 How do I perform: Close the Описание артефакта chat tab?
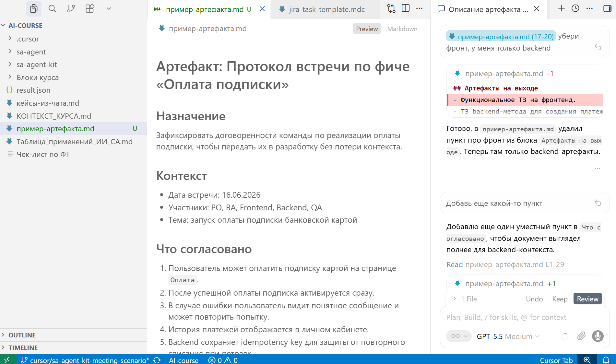tap(537, 9)
